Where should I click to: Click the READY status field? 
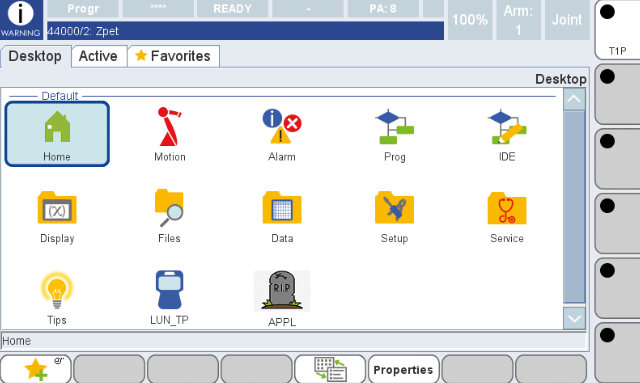(232, 9)
